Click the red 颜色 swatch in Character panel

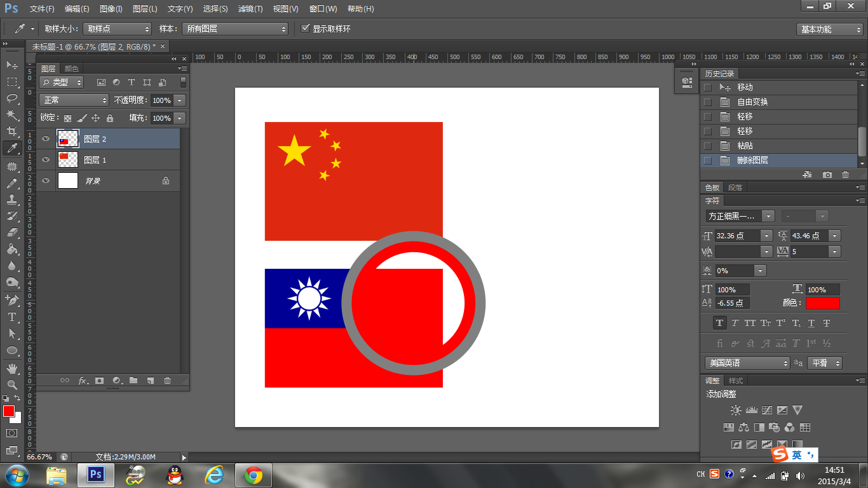[x=823, y=303]
